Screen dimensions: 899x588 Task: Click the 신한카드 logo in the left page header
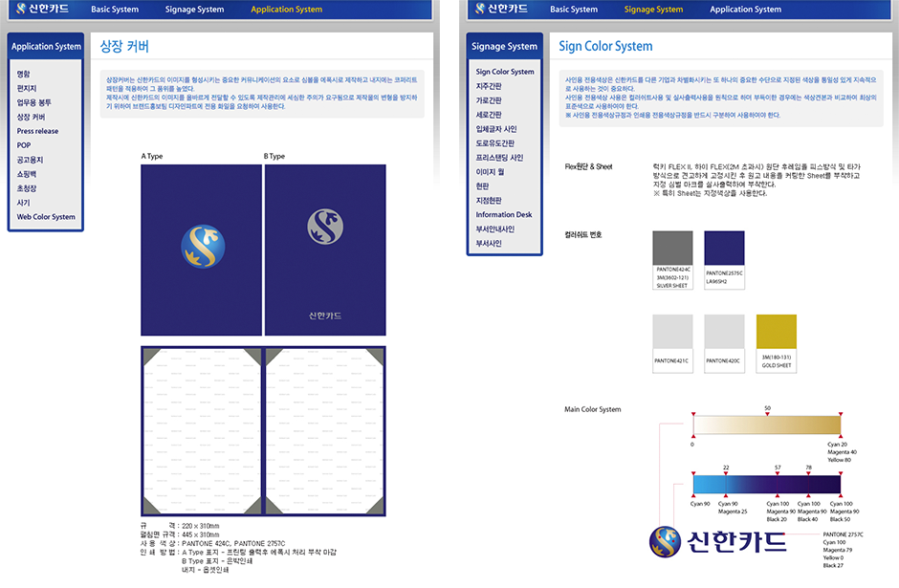[x=42, y=9]
